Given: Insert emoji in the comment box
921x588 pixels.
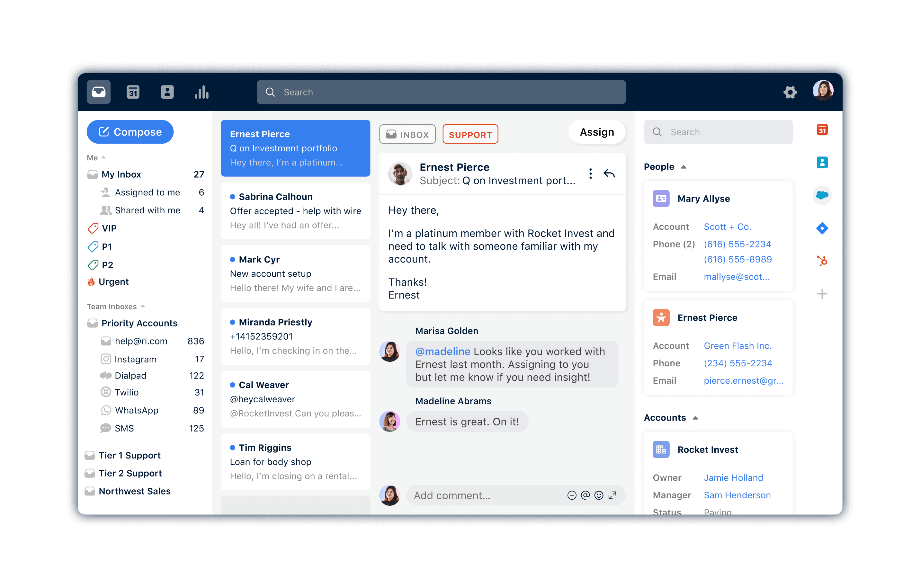Looking at the screenshot, I should [599, 495].
